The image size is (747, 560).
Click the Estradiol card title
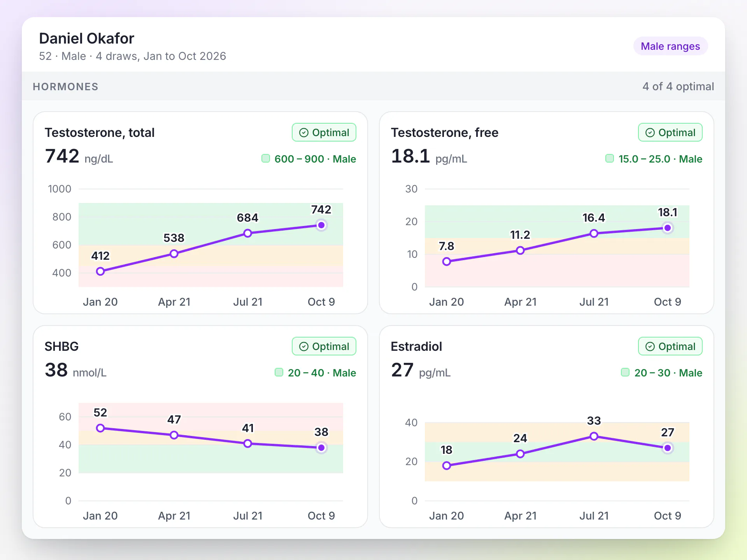click(x=416, y=346)
